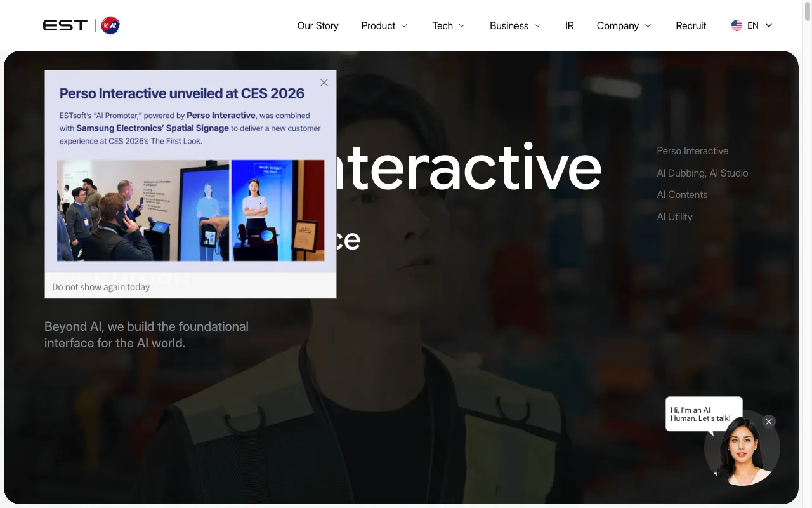The width and height of the screenshot is (812, 508).
Task: Jump to AI Dubbing, AI Studio slide
Action: [x=702, y=173]
